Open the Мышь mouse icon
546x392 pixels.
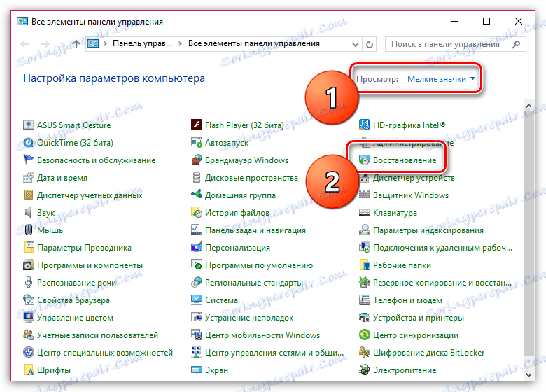click(x=28, y=230)
